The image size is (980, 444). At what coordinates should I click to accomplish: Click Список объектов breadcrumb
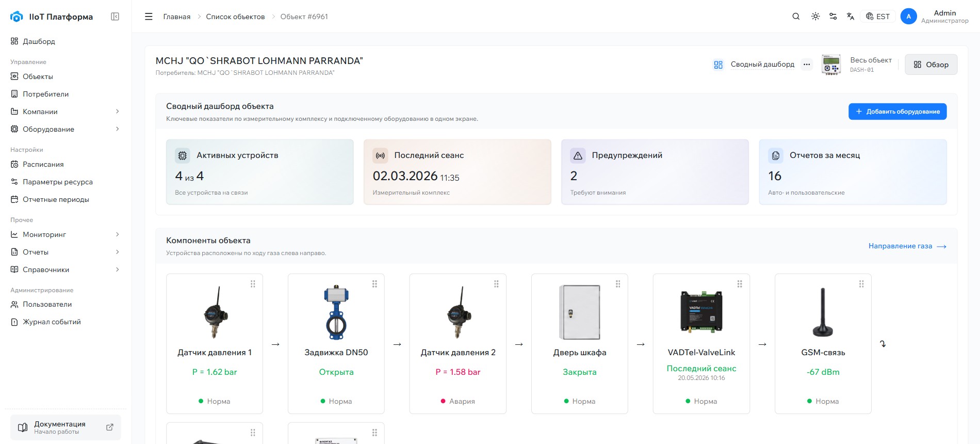tap(235, 17)
